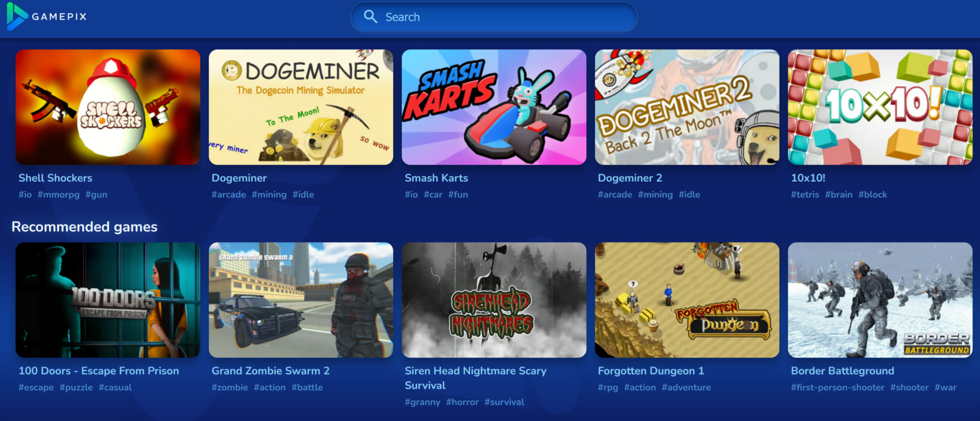This screenshot has width=980, height=421.
Task: Click the Dogeminer 2 title link
Action: point(630,178)
